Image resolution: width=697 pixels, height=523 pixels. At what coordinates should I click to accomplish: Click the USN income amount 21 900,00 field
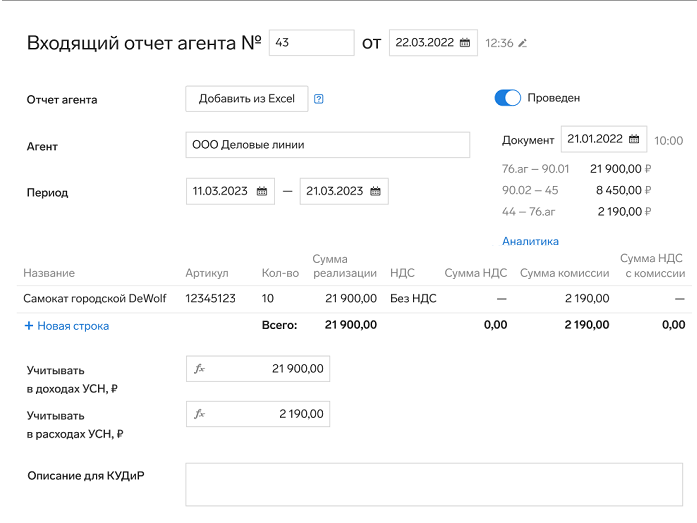[270, 369]
